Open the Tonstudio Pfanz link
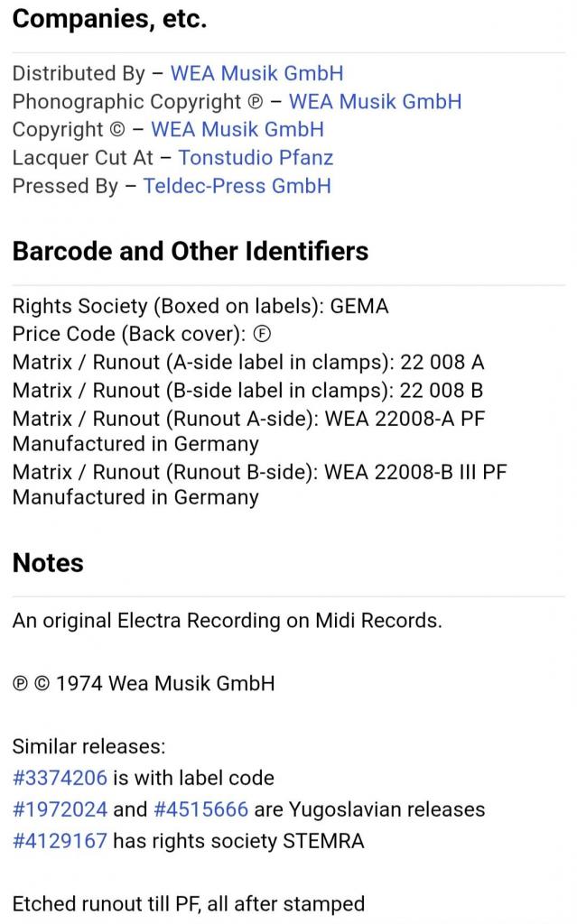 (x=256, y=157)
